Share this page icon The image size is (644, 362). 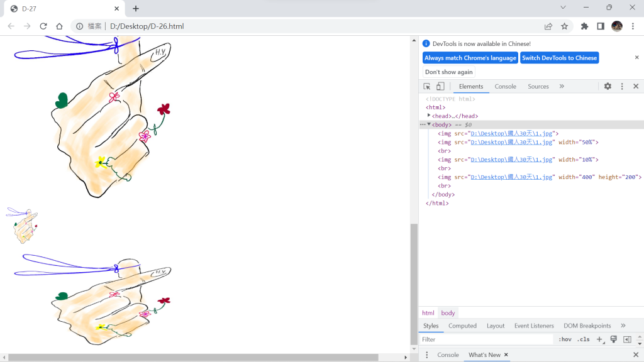pyautogui.click(x=548, y=26)
